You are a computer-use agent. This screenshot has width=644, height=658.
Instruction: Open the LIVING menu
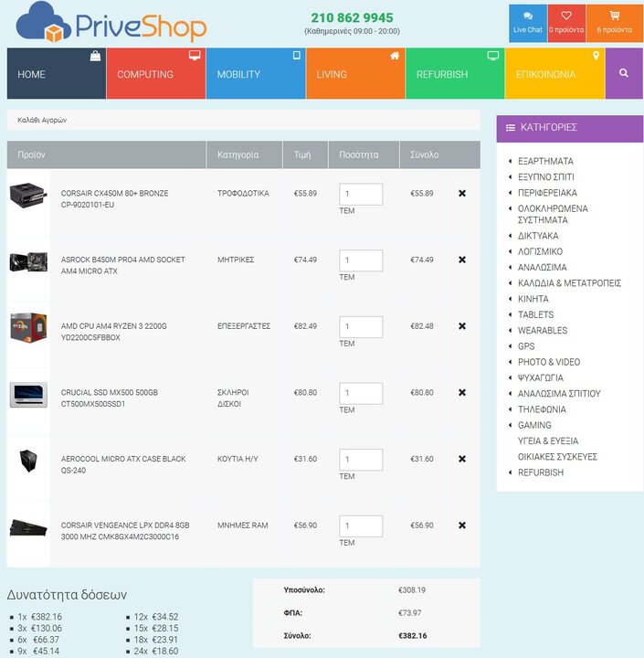[355, 73]
